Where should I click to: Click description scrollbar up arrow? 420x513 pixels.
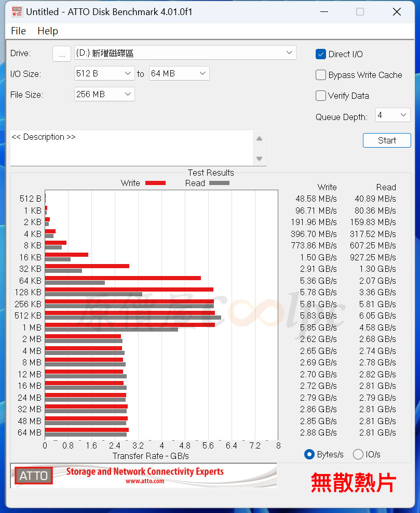click(x=260, y=139)
